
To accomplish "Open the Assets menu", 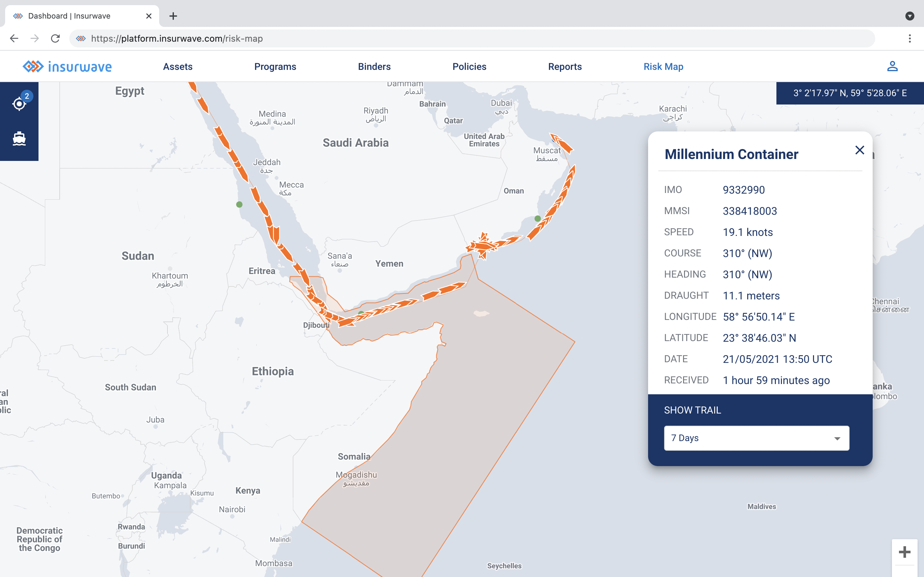I will pyautogui.click(x=177, y=66).
